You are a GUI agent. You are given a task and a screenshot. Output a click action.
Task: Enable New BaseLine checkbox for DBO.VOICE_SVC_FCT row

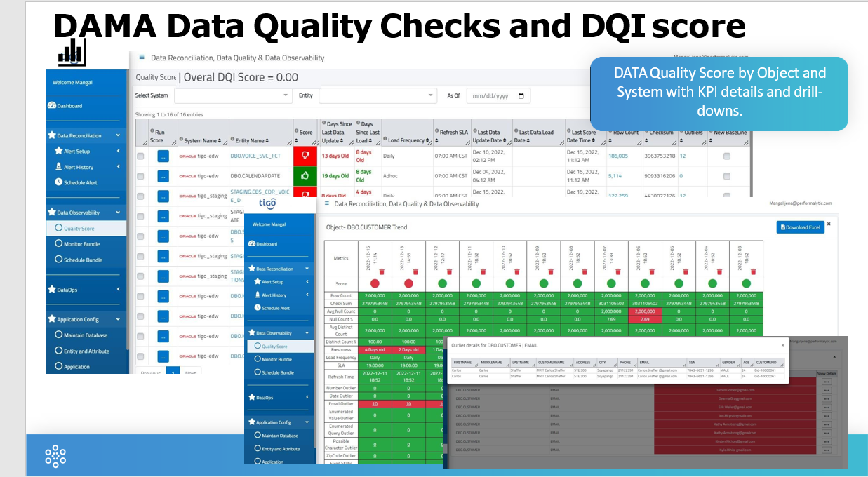(x=726, y=156)
